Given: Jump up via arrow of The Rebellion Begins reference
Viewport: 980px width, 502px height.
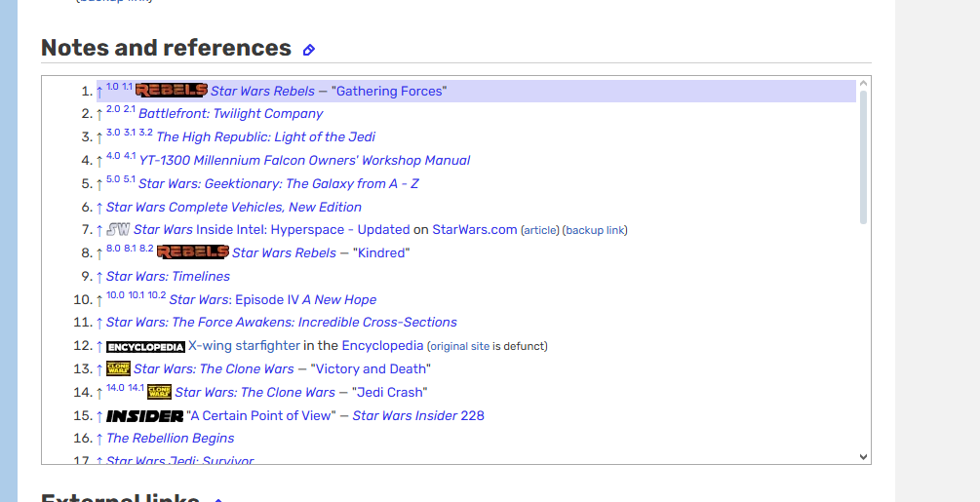Looking at the screenshot, I should [x=99, y=439].
